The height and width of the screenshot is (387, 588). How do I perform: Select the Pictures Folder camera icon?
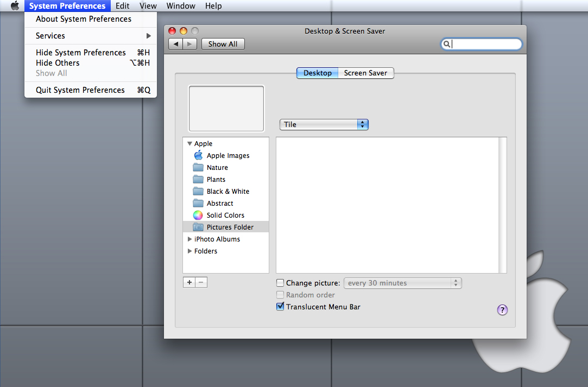(x=198, y=227)
